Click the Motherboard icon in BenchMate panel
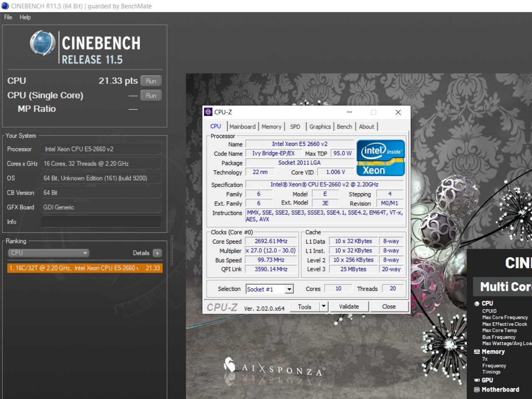The height and width of the screenshot is (399, 532). (x=477, y=389)
